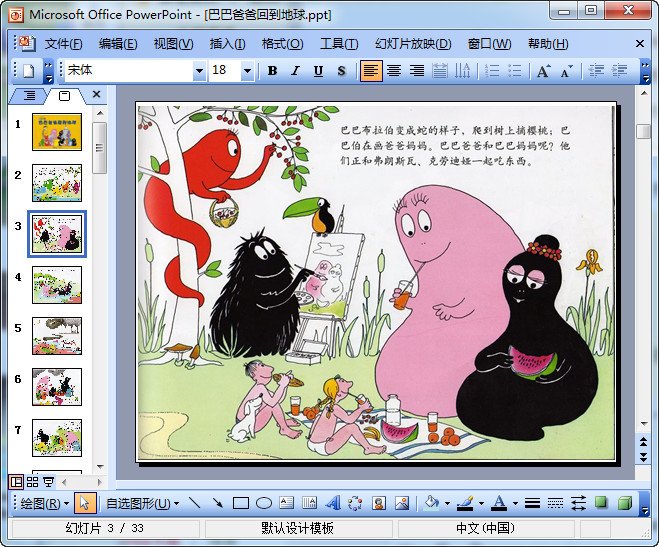
Task: Close the slides pane
Action: click(x=96, y=94)
